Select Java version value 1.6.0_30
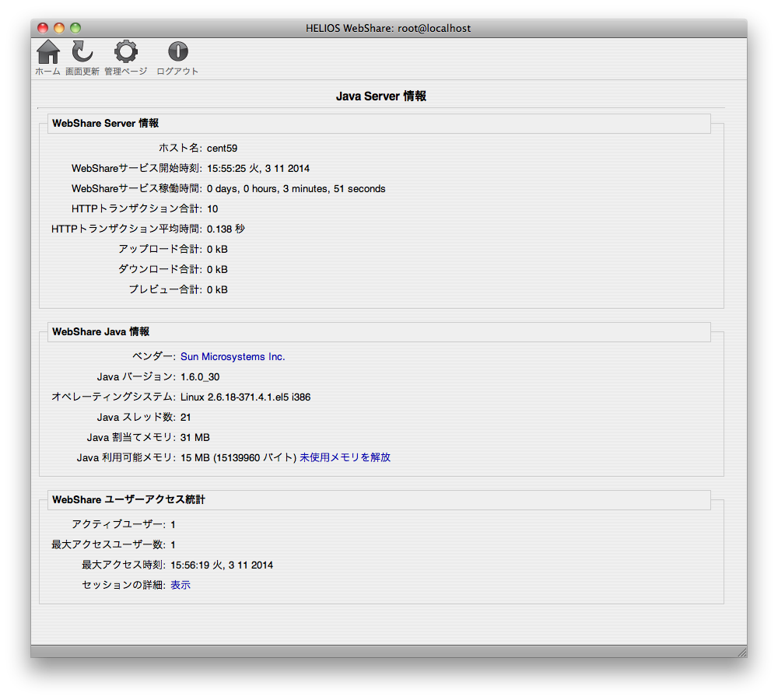 [200, 377]
